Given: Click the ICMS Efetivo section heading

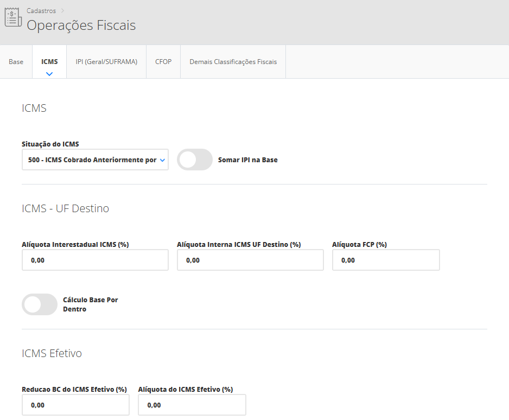Looking at the screenshot, I should click(52, 353).
